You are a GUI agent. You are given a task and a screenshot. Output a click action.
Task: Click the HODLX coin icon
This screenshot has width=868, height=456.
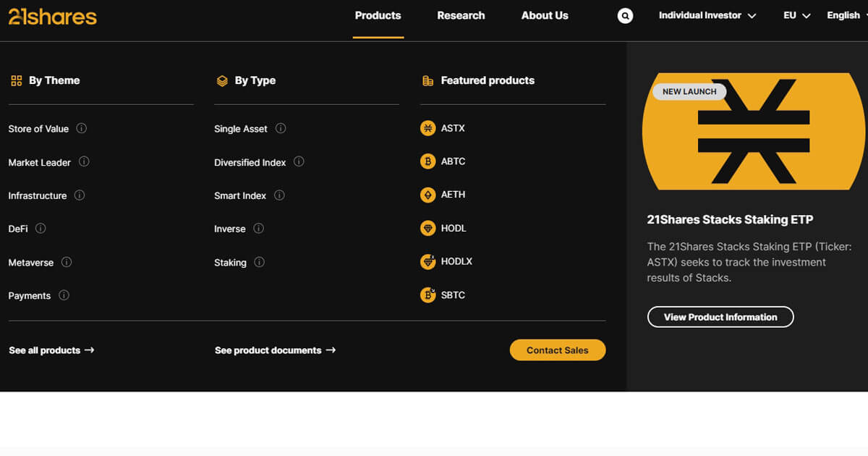pos(428,261)
